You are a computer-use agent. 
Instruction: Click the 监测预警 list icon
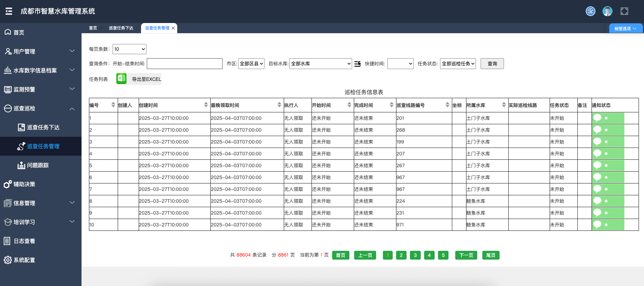tap(8, 89)
